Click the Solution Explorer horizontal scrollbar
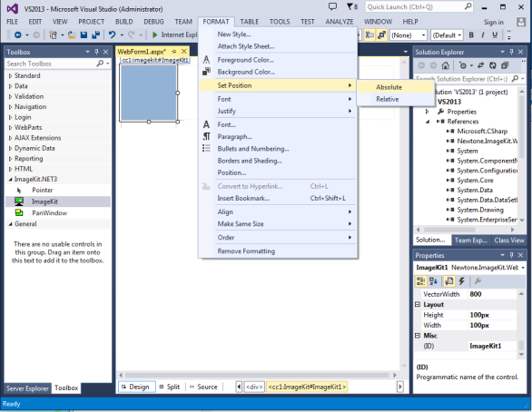 [x=464, y=230]
